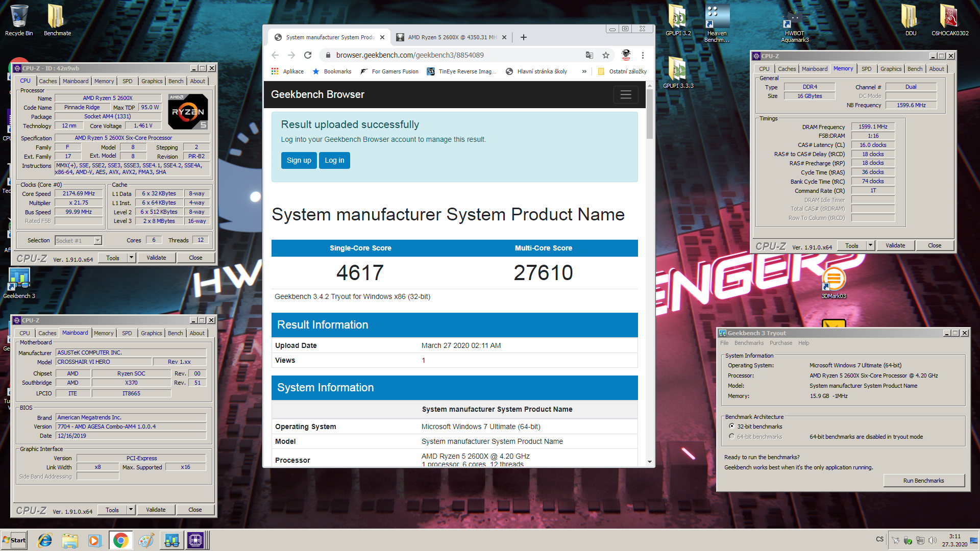Screen dimensions: 980x551
Task: Open Help menu in Geekbench 3 Tryout
Action: (804, 343)
